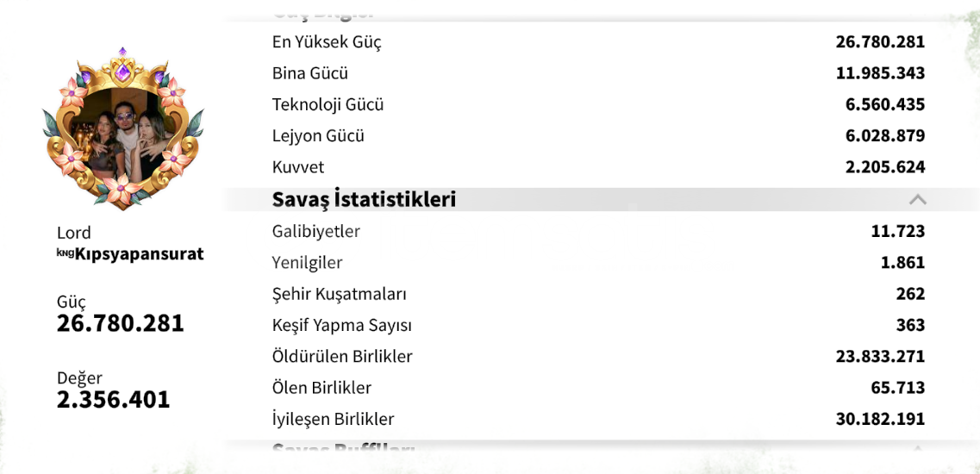Image resolution: width=980 pixels, height=474 pixels.
Task: Select the Teknoloji Gücü stat label
Action: [328, 105]
